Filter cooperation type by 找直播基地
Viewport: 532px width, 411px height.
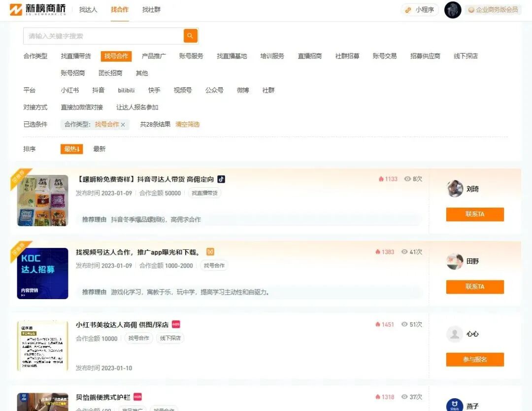coord(232,56)
